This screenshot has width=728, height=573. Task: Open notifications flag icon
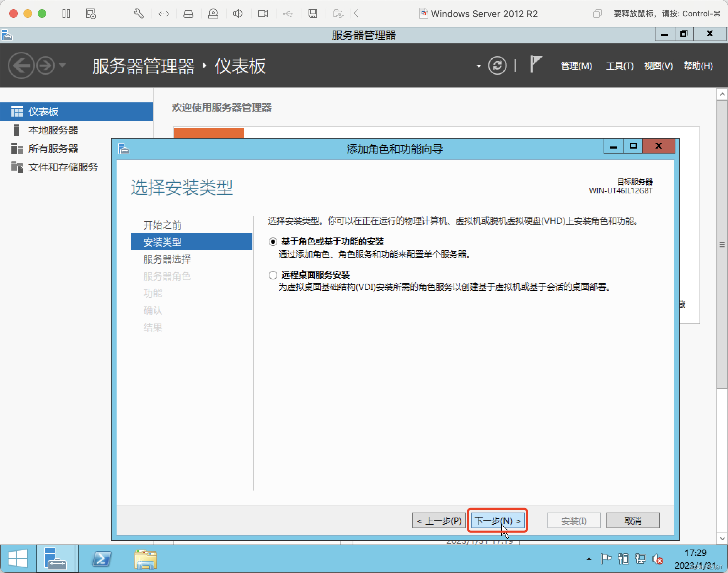tap(536, 64)
